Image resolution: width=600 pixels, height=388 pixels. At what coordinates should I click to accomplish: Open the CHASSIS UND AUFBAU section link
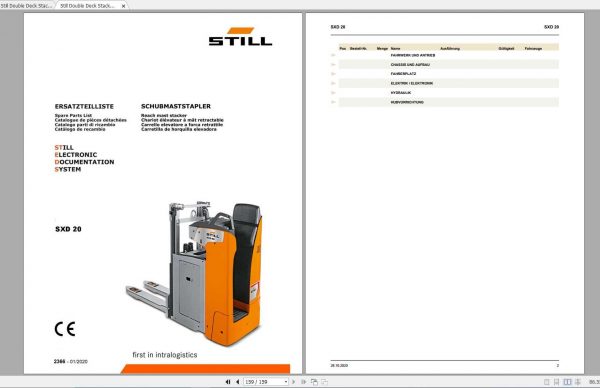point(410,65)
